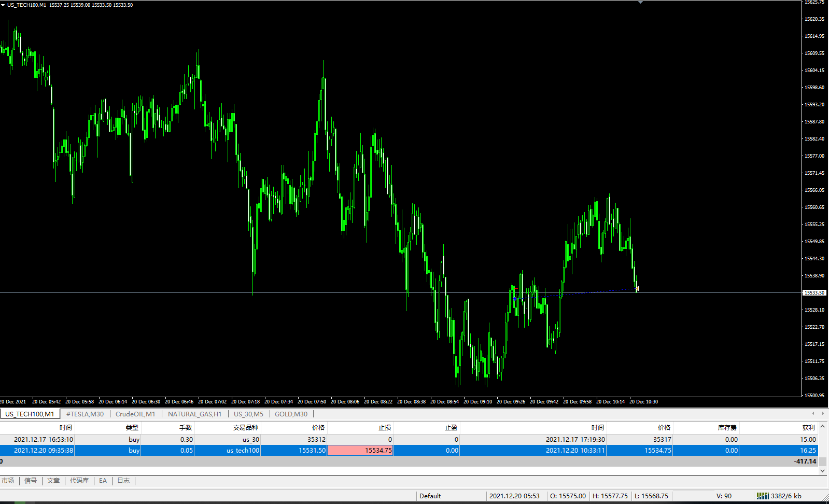Click the 20 Dec 05:42 time axis label

click(46, 402)
